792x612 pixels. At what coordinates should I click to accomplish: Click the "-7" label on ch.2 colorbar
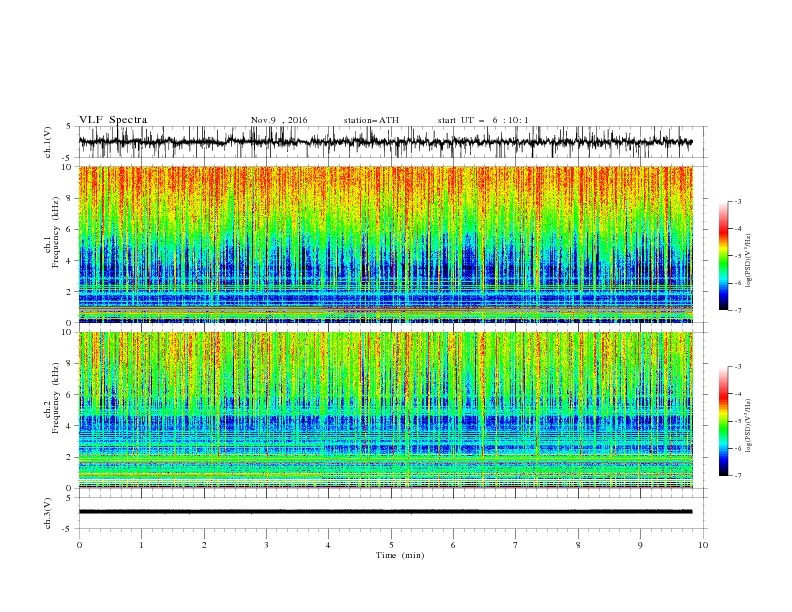[738, 476]
